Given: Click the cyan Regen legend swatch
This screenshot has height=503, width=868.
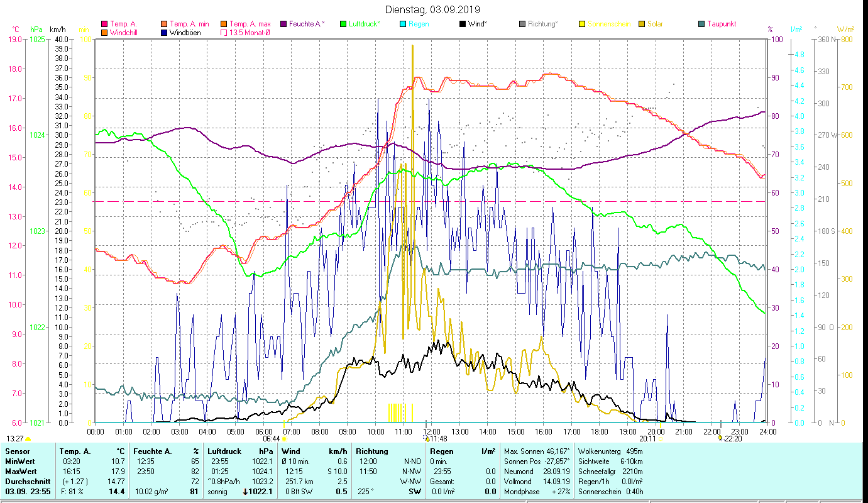Looking at the screenshot, I should coord(403,24).
